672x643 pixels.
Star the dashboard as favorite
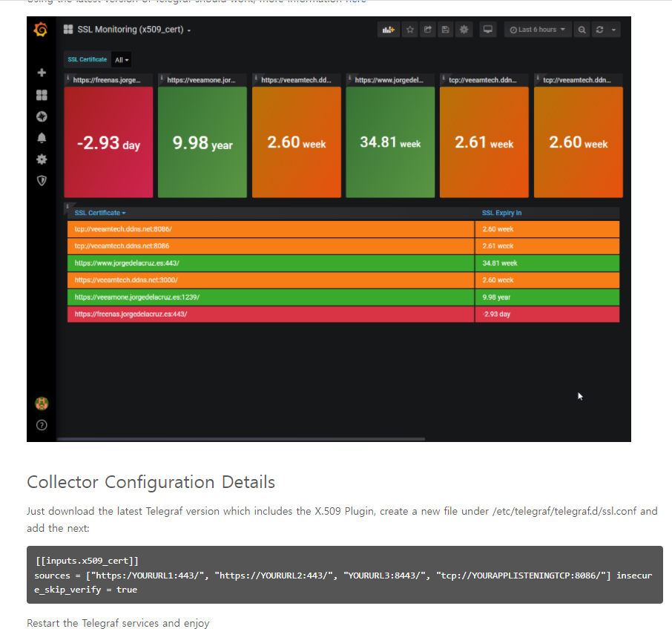[410, 30]
